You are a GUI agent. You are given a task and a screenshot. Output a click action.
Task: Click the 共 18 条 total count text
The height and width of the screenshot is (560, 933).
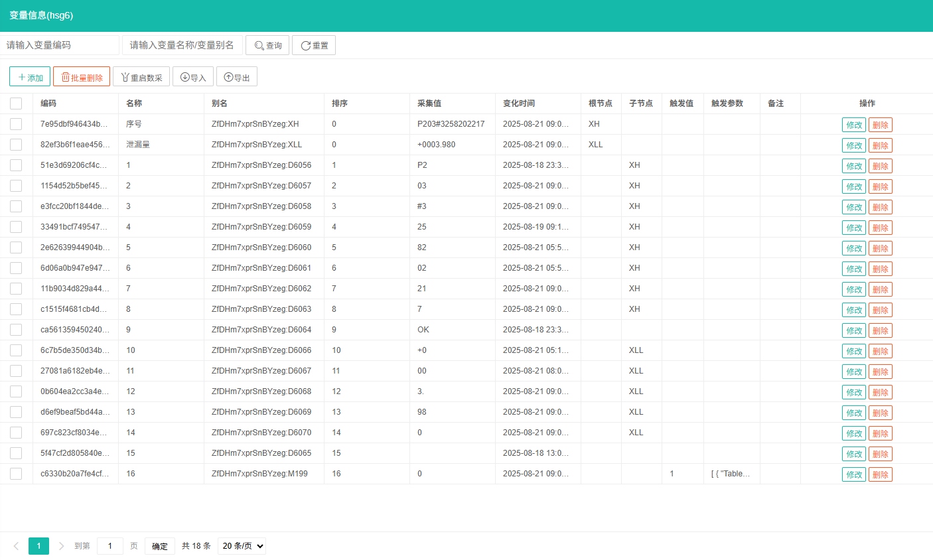[x=196, y=546]
